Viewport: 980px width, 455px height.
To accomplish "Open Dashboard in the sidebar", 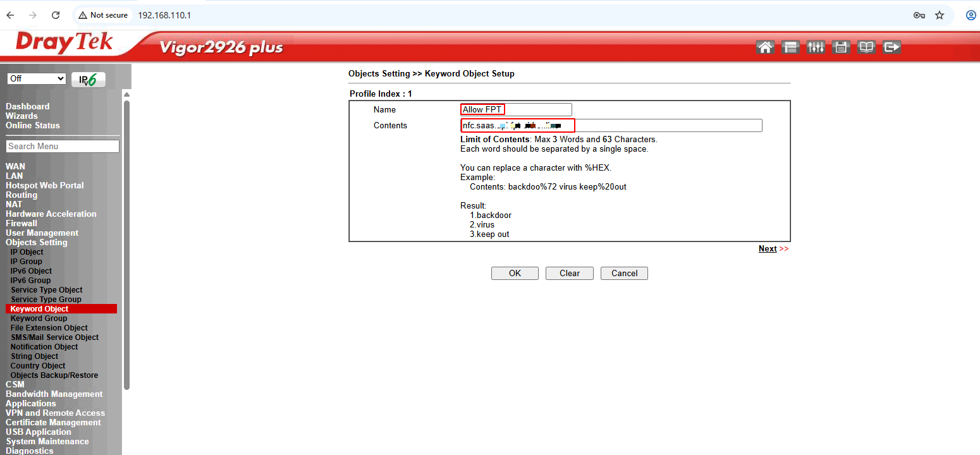I will click(x=27, y=106).
